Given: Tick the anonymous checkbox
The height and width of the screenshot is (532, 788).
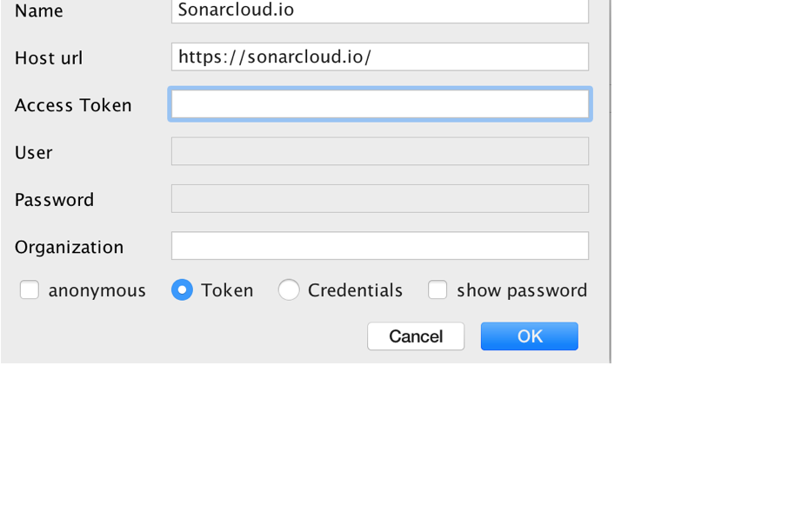Looking at the screenshot, I should (30, 289).
